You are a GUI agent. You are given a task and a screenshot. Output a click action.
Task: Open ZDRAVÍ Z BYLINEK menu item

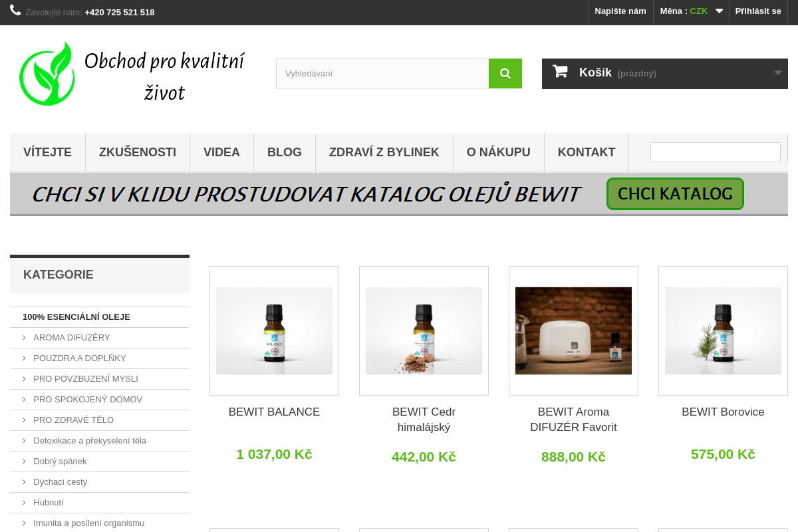[x=384, y=152]
